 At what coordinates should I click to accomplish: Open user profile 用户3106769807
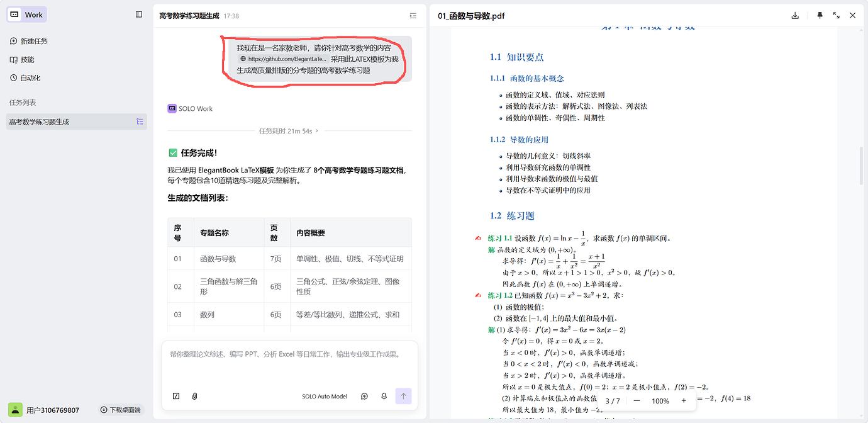[x=53, y=410]
